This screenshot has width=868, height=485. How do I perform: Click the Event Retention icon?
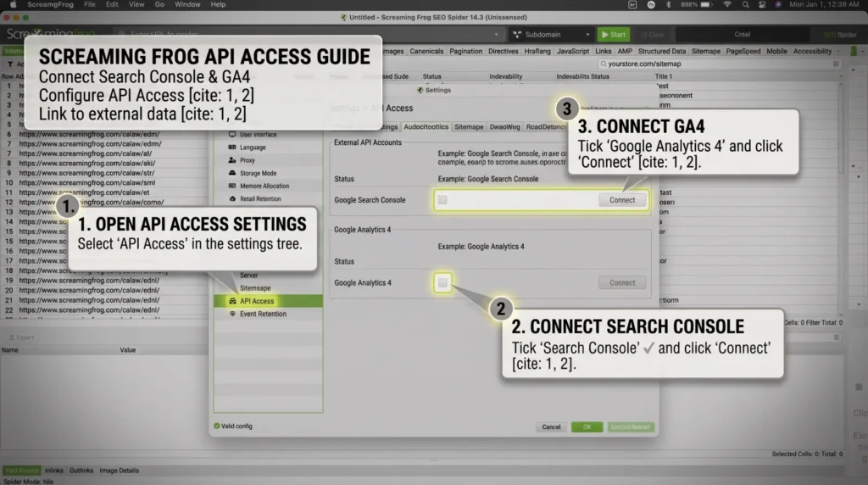tap(232, 314)
